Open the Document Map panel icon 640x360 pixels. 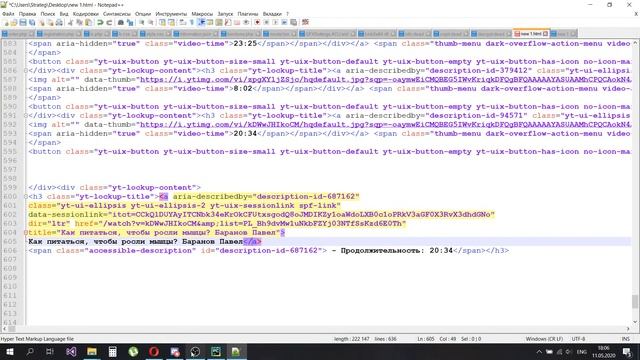tap(219, 22)
